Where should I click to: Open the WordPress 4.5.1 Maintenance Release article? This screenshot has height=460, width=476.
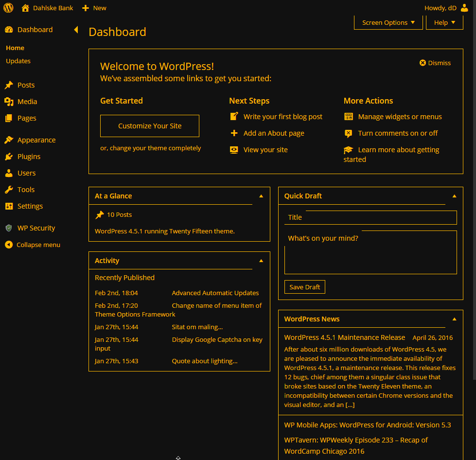click(x=345, y=337)
